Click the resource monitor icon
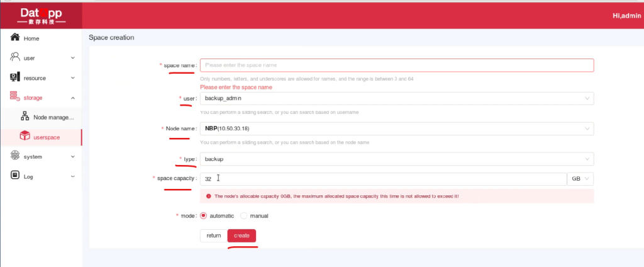 click(15, 77)
